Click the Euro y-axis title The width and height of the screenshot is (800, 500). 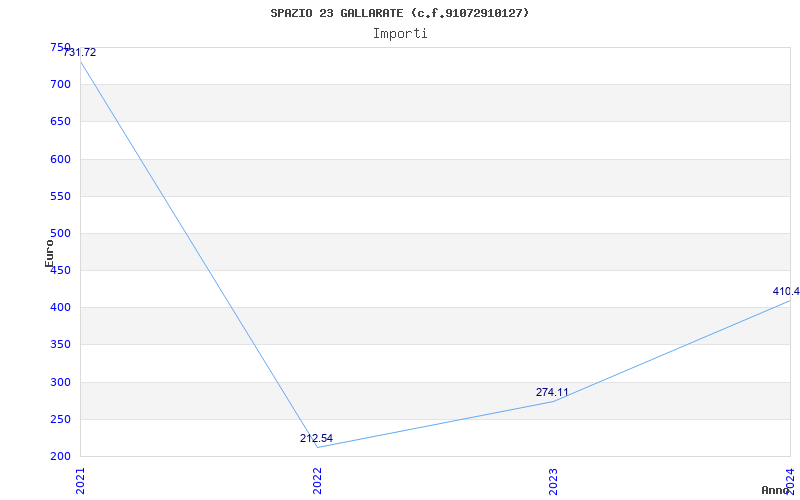49,253
